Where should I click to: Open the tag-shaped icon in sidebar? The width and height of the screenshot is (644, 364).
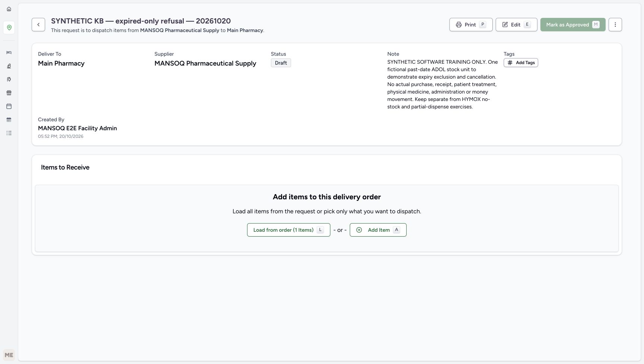(9, 79)
